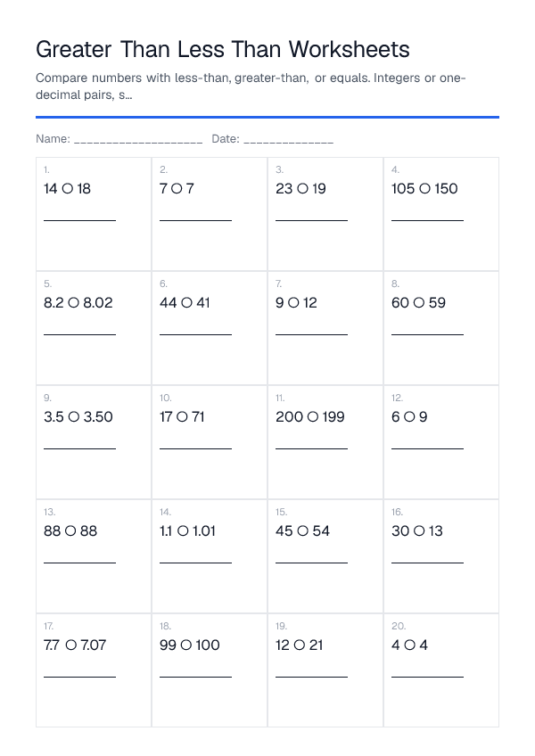
Task: Select the circle between 7 and 7
Action: click(x=177, y=189)
